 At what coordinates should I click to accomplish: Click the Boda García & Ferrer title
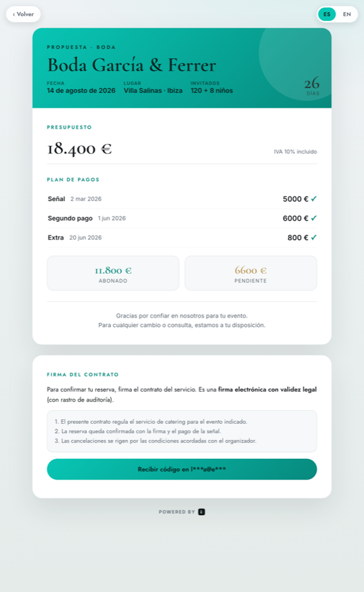pos(131,65)
